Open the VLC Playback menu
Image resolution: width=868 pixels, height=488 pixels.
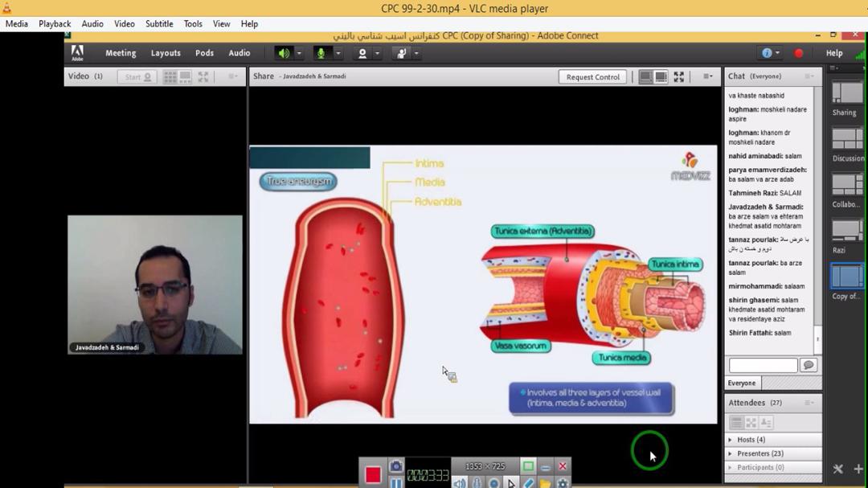(x=55, y=24)
